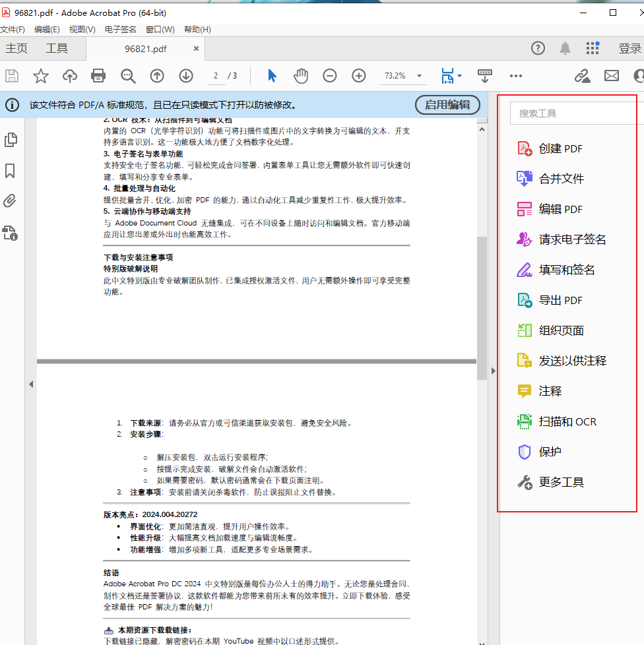This screenshot has height=645, width=644.
Task: Click the 73.2% zoom value field
Action: click(x=395, y=76)
